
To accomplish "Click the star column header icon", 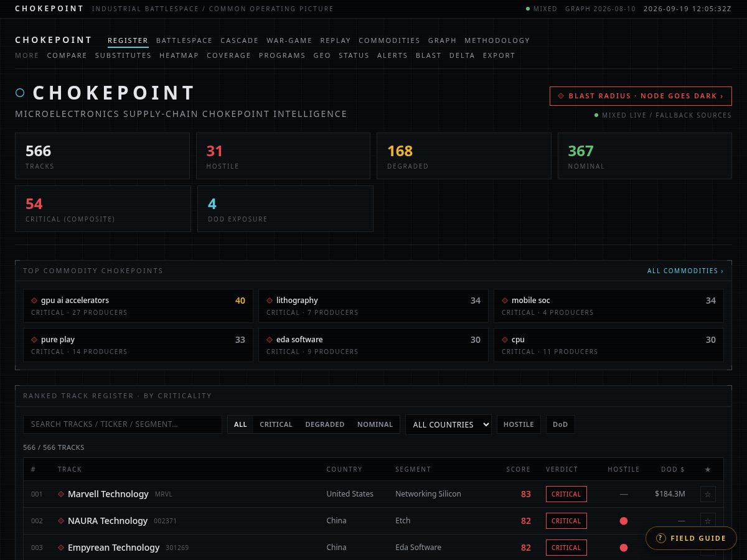I will coord(708,469).
